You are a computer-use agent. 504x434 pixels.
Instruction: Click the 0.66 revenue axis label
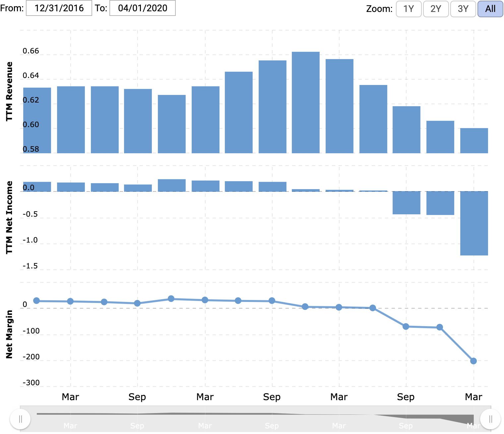pos(31,51)
